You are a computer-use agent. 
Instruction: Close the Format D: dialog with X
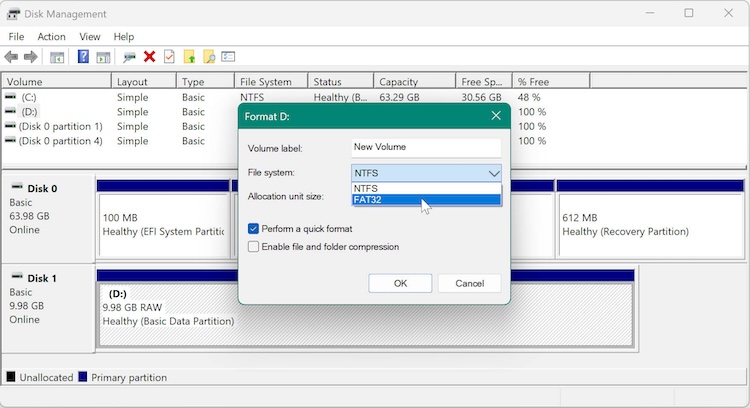coord(496,116)
